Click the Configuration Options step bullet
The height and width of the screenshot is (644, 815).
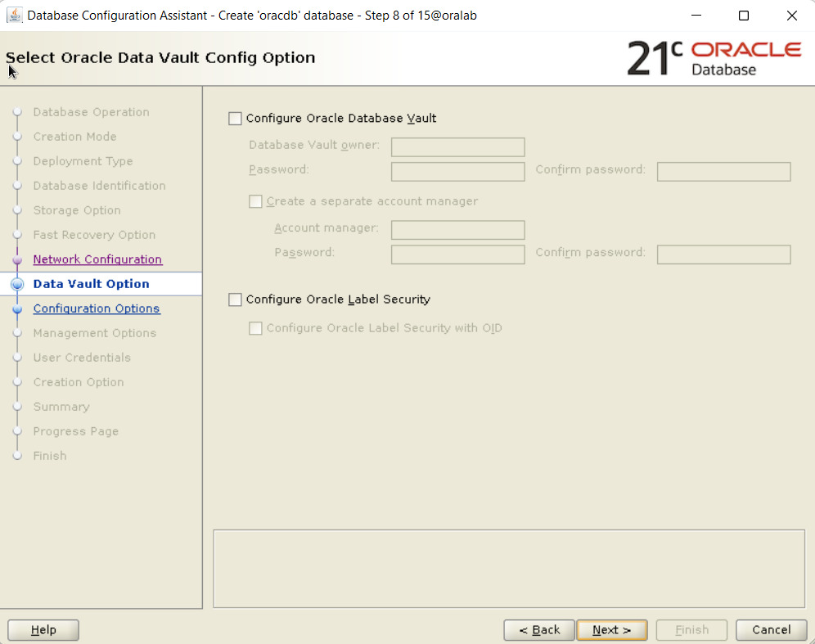click(x=17, y=309)
